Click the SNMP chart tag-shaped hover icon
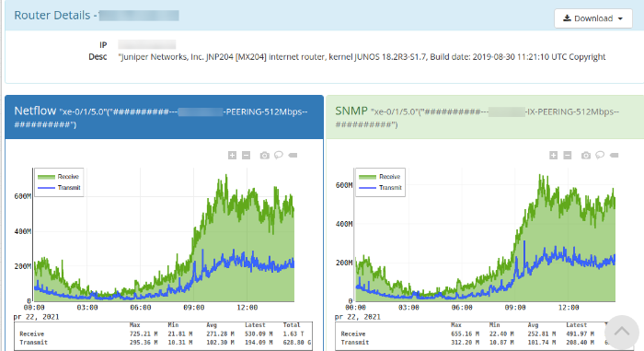Viewport: 644px width, 351px height. coord(614,155)
